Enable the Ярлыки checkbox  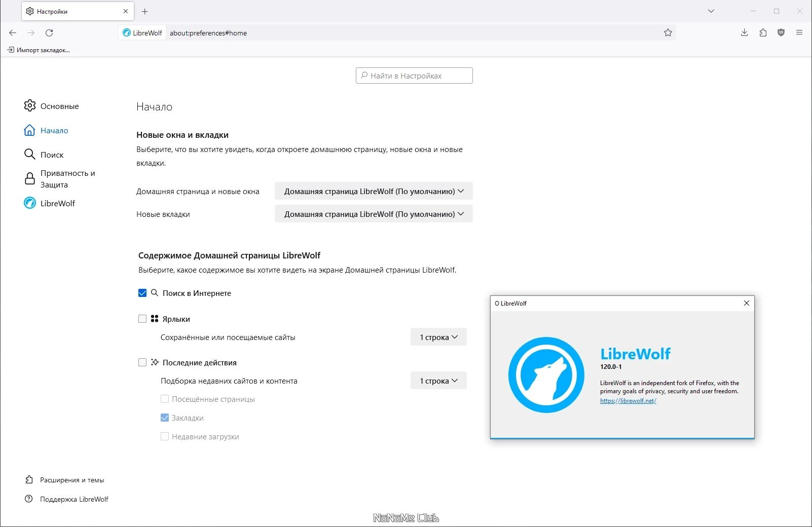(x=142, y=319)
